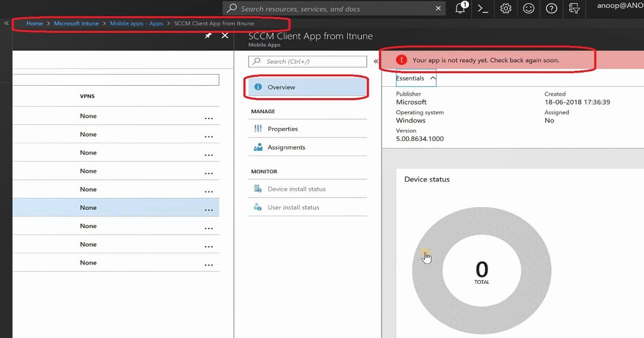
Task: Open ellipsis menu of first app row
Action: [209, 118]
